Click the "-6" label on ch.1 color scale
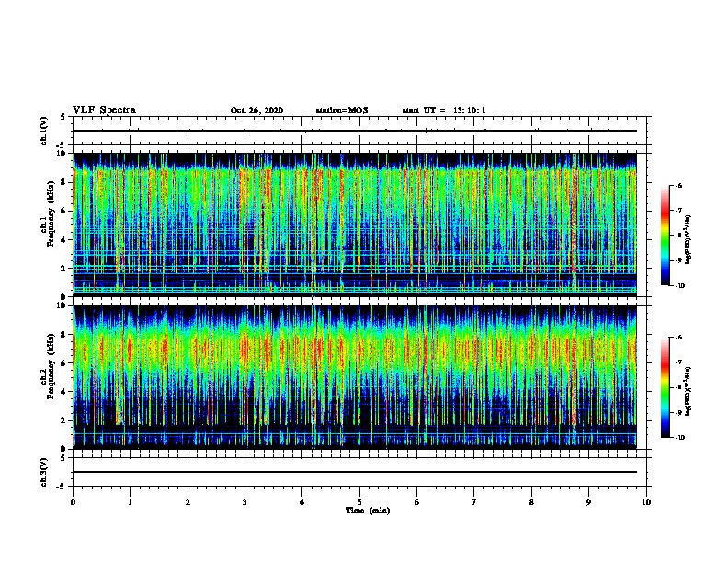 (x=678, y=185)
